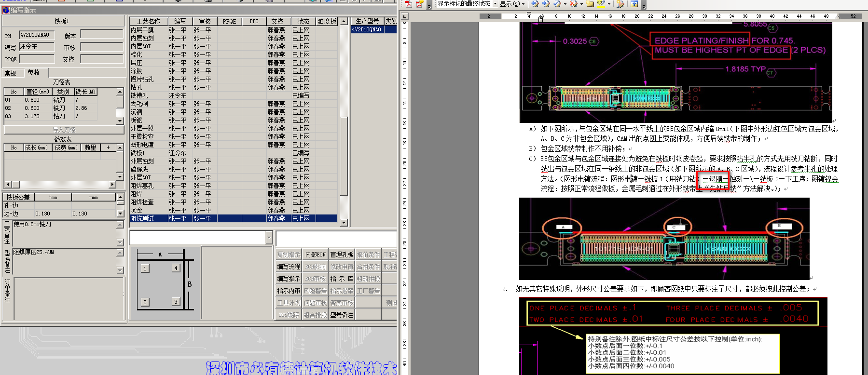Screen dimensions: 868x375
Task: Go to next tracked change in Word
Action: [x=546, y=4]
